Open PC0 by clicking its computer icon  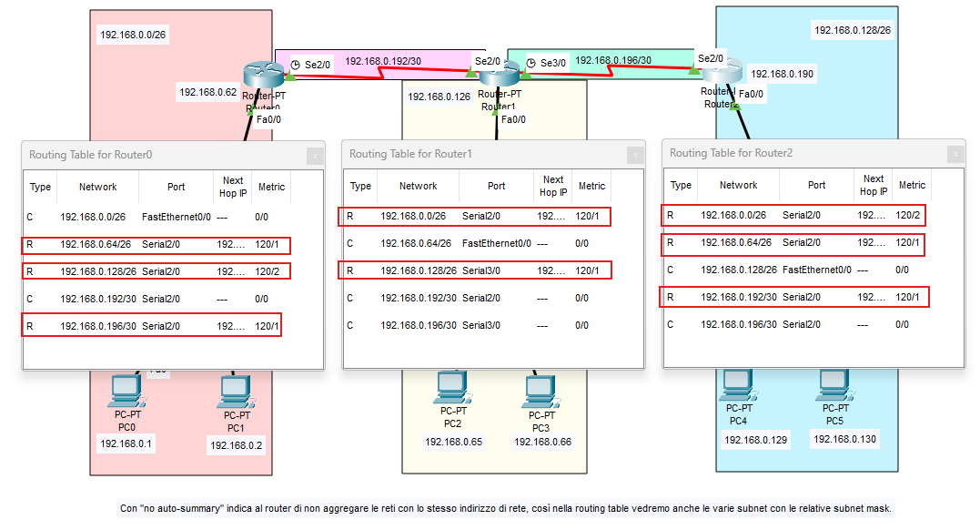(126, 390)
